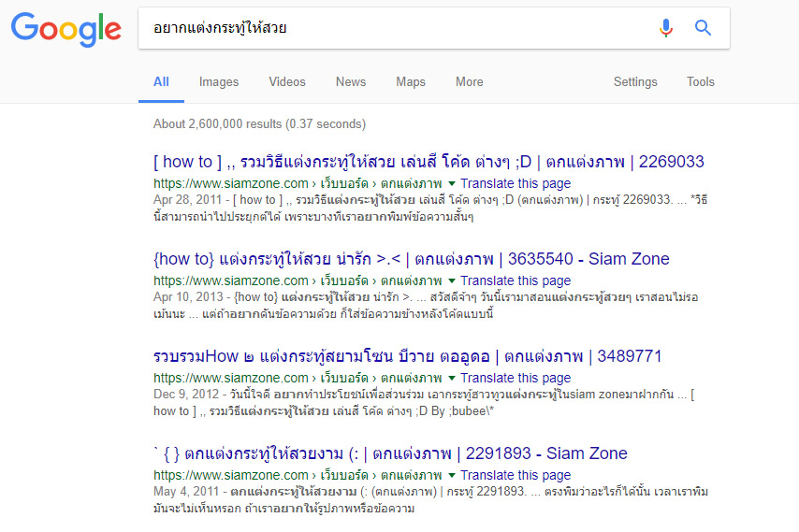The width and height of the screenshot is (799, 532).
Task: Open result titled '[ how to ] ... 2269033'
Action: 429,162
